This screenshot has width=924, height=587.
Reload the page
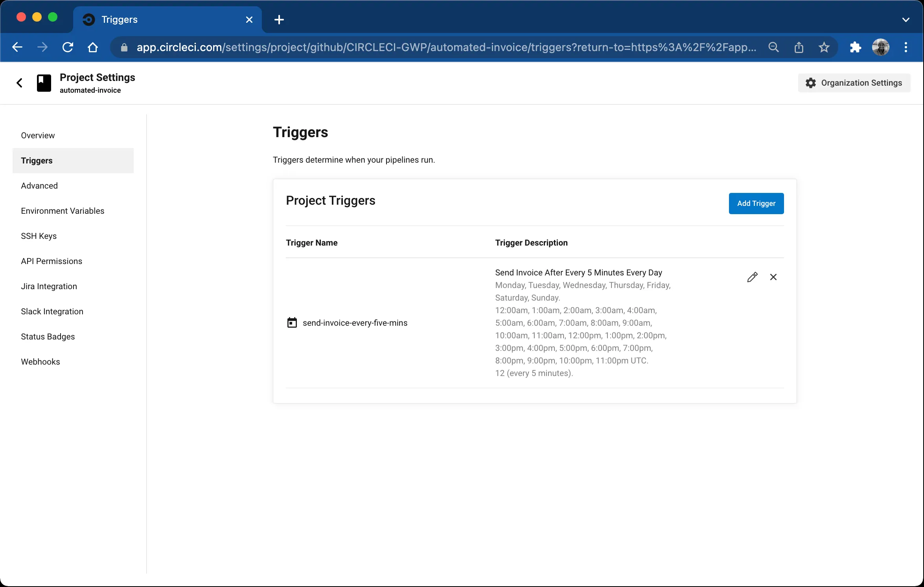68,47
